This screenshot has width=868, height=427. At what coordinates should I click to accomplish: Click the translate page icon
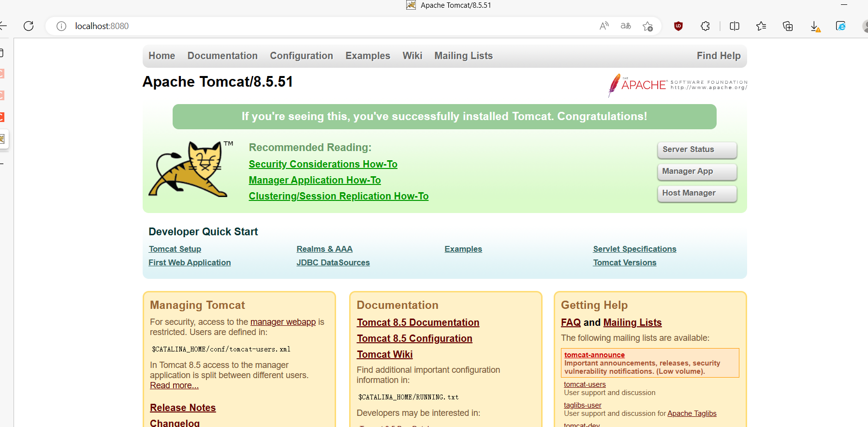coord(626,26)
